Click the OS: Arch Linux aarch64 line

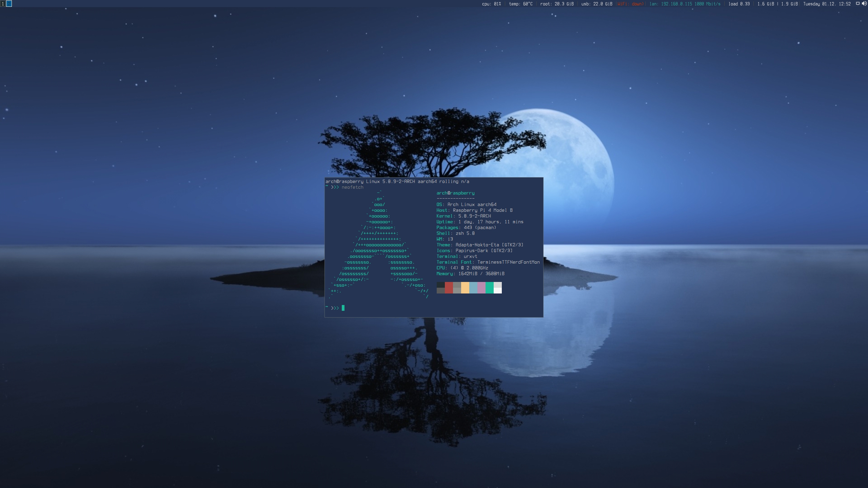pos(467,205)
